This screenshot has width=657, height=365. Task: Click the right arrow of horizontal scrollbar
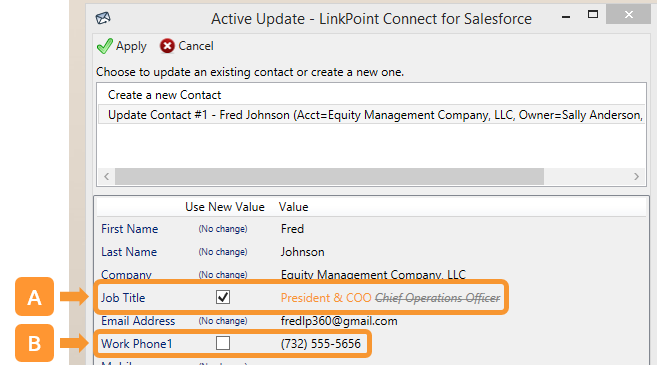pyautogui.click(x=636, y=176)
